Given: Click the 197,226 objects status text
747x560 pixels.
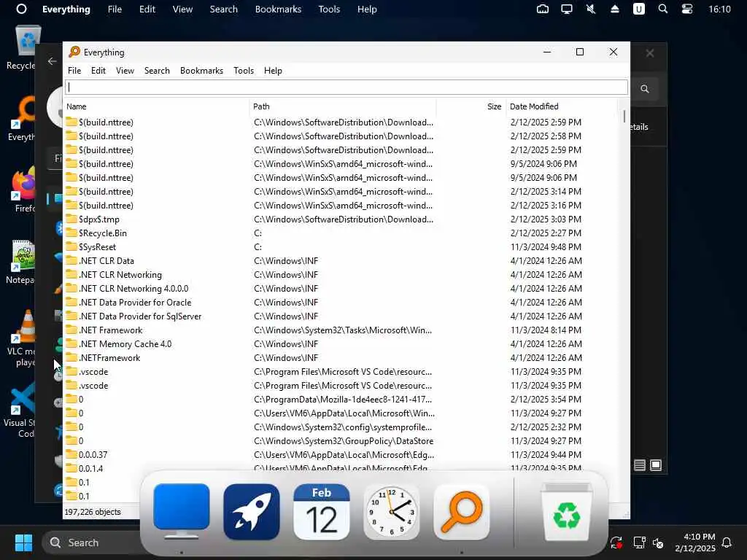Looking at the screenshot, I should coord(93,512).
